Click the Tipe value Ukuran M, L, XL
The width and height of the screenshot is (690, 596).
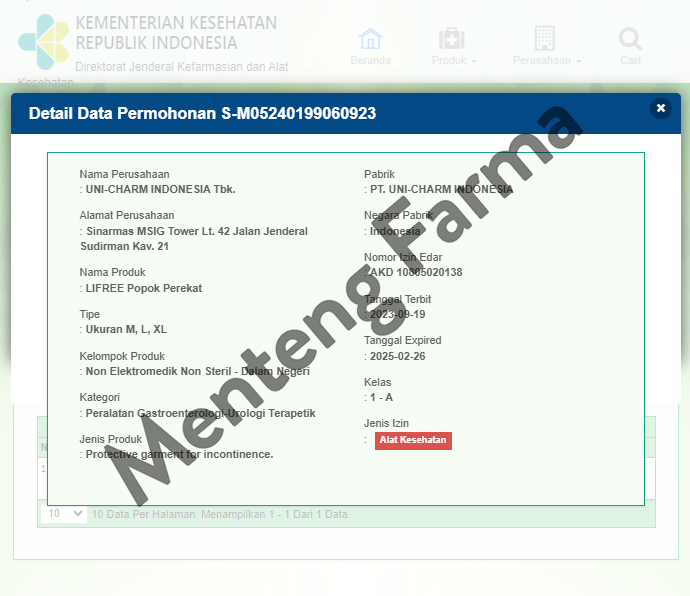(x=126, y=329)
